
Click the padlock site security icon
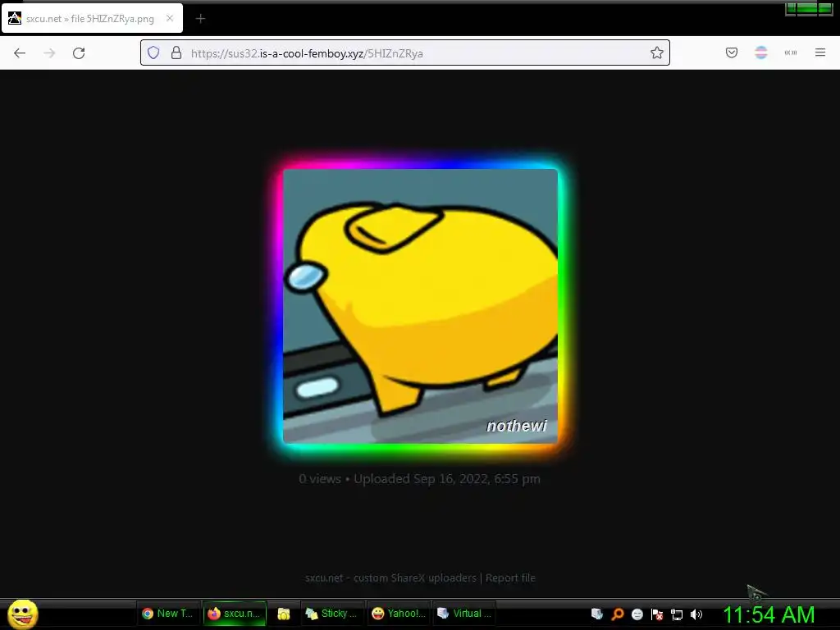[x=176, y=52]
